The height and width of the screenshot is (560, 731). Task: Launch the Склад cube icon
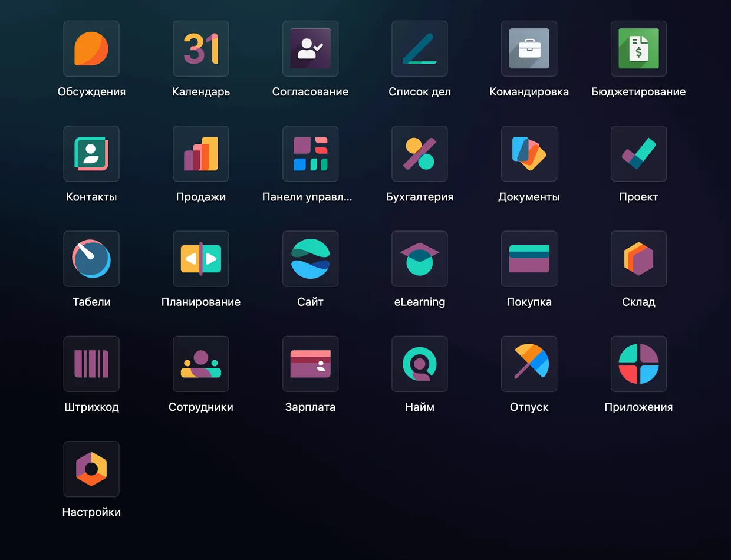[x=638, y=259]
